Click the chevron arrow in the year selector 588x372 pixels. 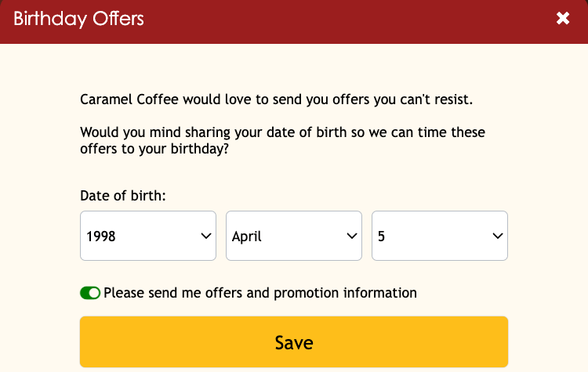[206, 236]
